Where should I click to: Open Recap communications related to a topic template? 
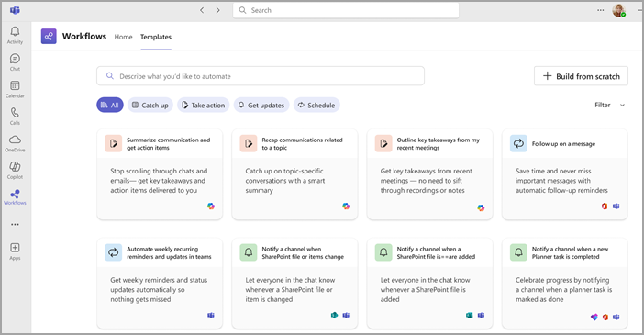294,174
